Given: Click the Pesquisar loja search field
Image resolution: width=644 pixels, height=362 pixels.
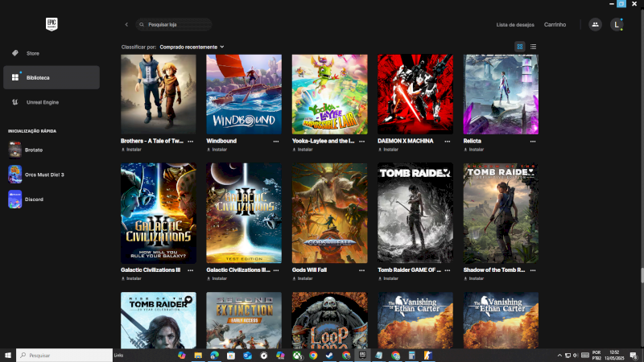Looking at the screenshot, I should 177,25.
